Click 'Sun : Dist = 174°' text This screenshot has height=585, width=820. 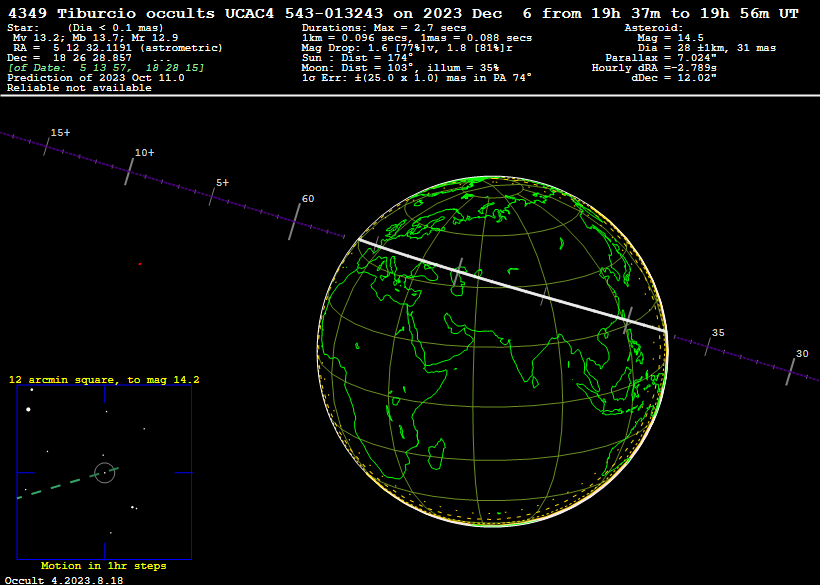(358, 58)
